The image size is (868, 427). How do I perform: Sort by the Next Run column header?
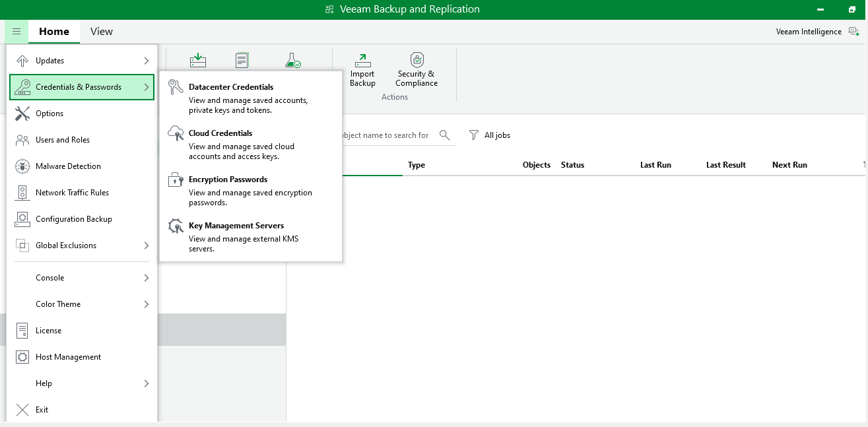(x=789, y=165)
